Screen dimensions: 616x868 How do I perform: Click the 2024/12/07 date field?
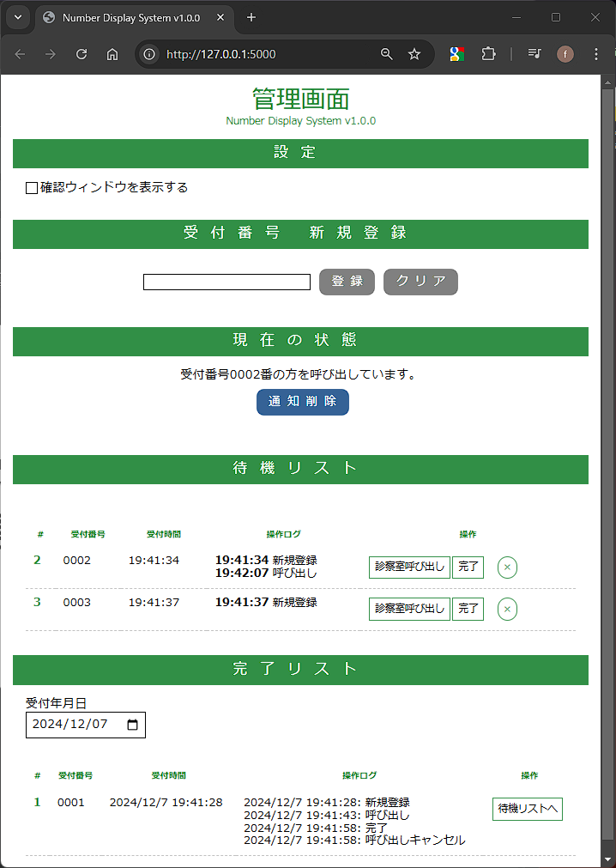[86, 725]
